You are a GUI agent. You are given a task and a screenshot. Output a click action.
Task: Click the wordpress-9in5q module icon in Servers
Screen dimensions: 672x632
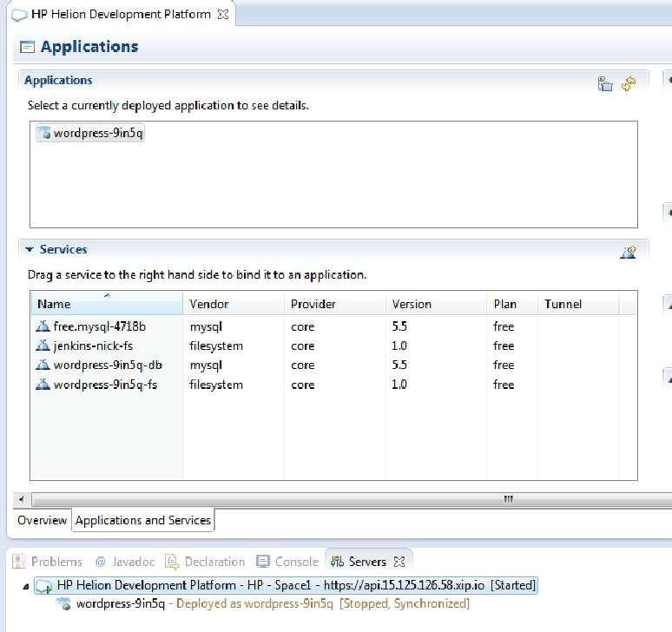[64, 604]
